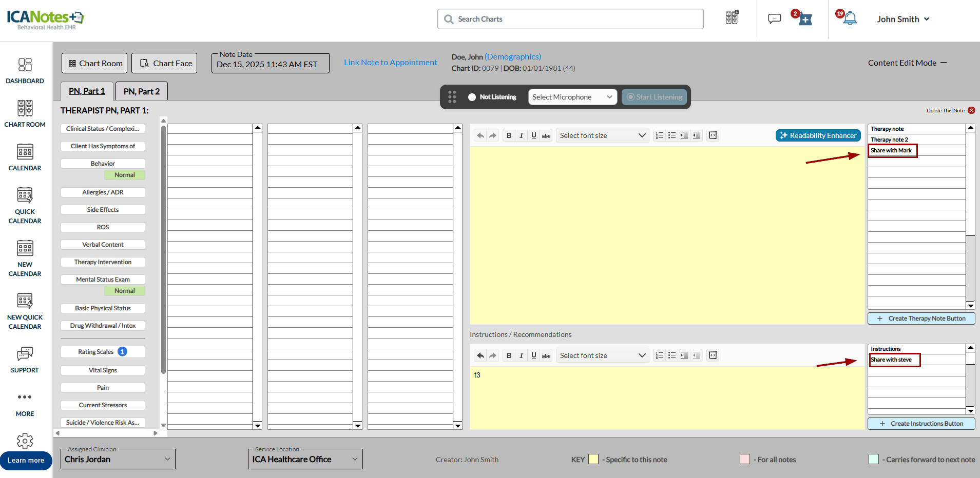The height and width of the screenshot is (478, 980).
Task: Click undo arrow in upper note editor
Action: pyautogui.click(x=481, y=135)
